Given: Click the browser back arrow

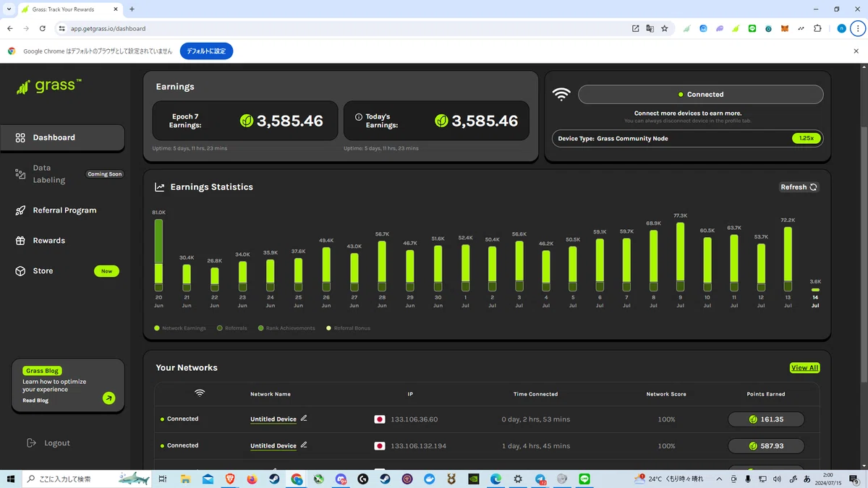Looking at the screenshot, I should pos(9,28).
